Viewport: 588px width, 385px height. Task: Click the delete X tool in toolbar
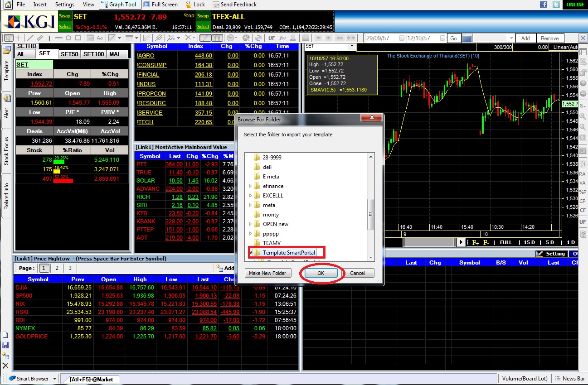point(189,38)
